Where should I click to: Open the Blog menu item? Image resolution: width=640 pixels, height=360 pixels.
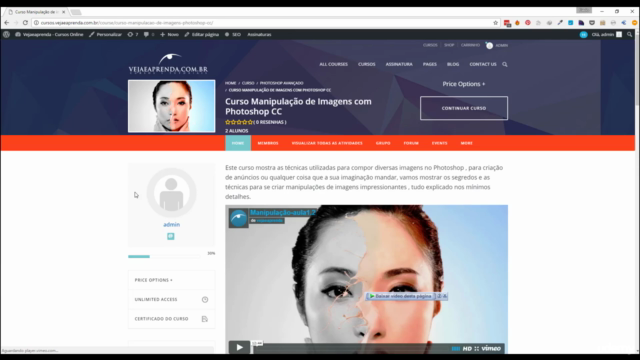click(x=453, y=64)
